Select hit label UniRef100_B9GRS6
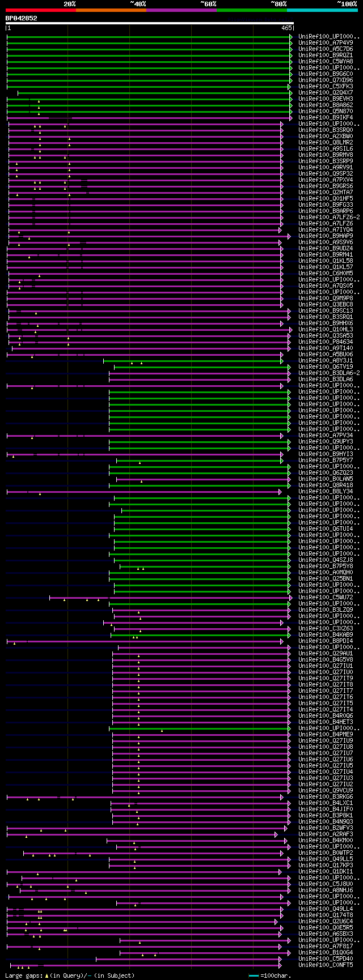Viewport: 363px width, 980px height. 326,186
